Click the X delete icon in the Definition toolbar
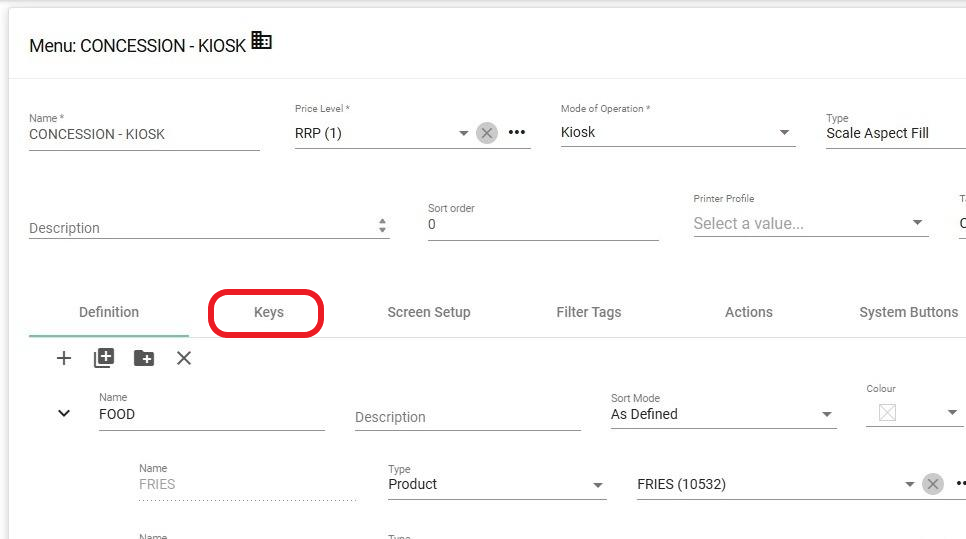Screen dimensions: 966x539 coord(184,358)
